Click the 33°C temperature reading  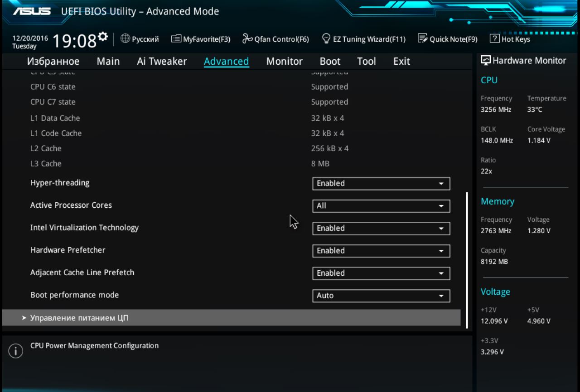coord(535,110)
